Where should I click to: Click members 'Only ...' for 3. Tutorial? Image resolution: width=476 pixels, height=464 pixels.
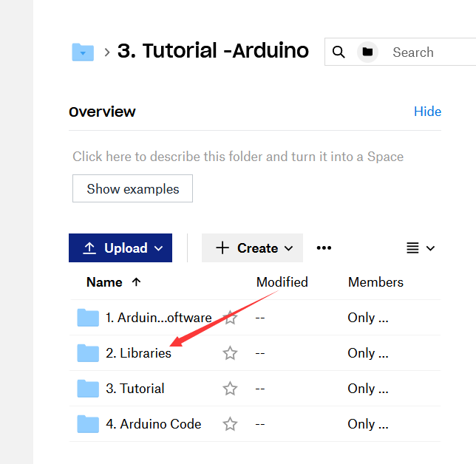pos(368,389)
